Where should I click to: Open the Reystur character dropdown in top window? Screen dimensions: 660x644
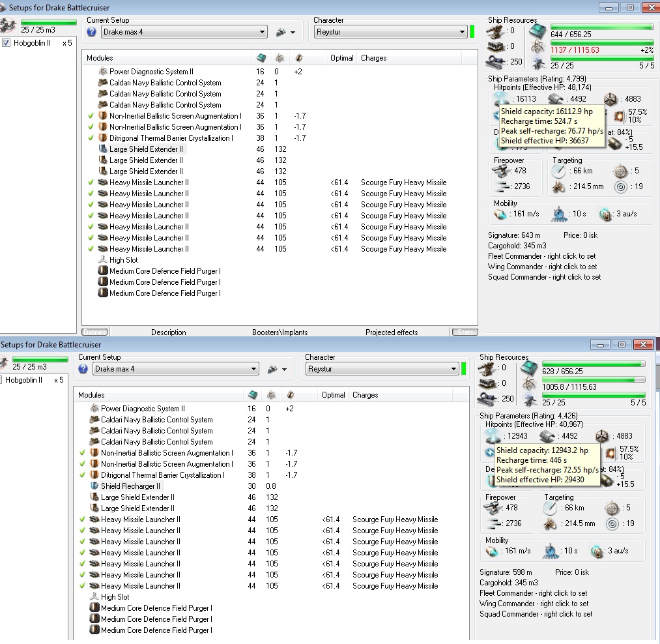(x=391, y=32)
